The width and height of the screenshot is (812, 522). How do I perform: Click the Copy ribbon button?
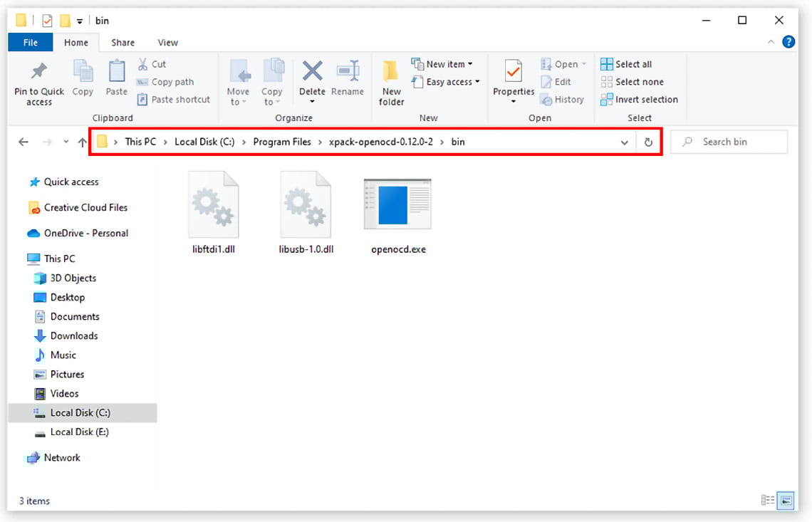click(x=83, y=78)
